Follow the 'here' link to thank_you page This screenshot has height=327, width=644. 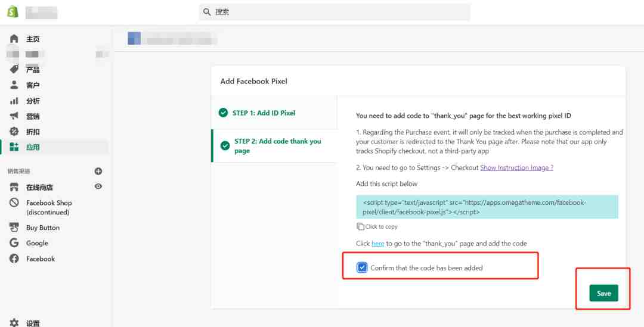pyautogui.click(x=378, y=243)
